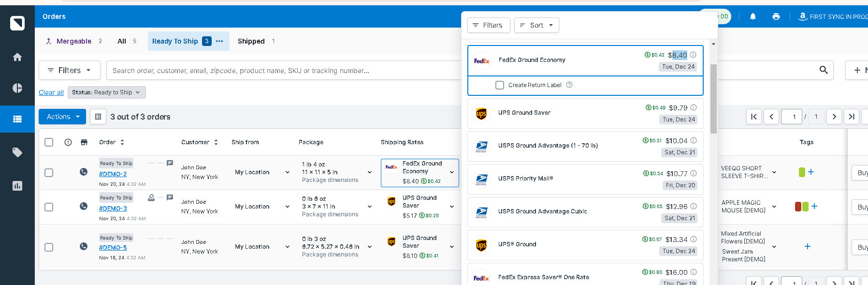Open the bar chart analytics sidebar icon
The height and width of the screenshot is (285, 868).
tap(17, 186)
